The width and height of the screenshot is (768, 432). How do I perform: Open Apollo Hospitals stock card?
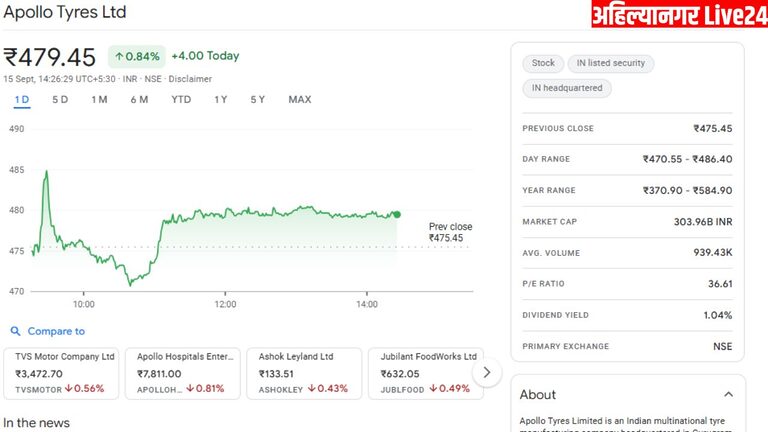pyautogui.click(x=182, y=373)
